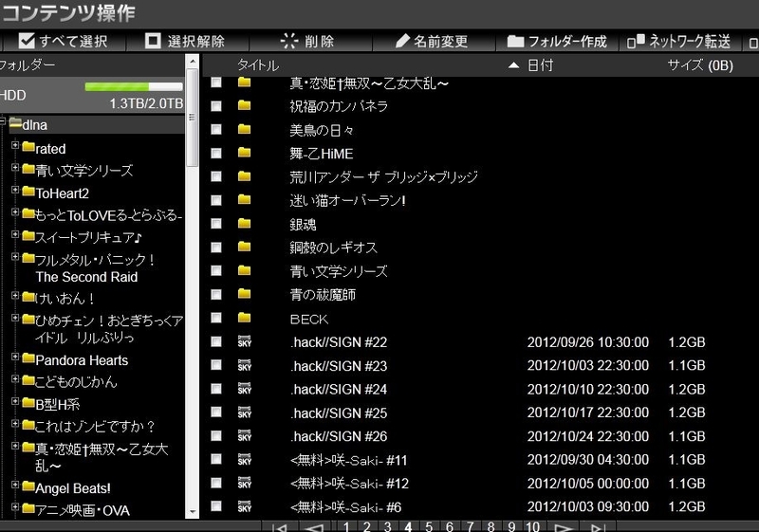Expand the スイートプリキュア♪ tree folder
The height and width of the screenshot is (532, 759).
(x=15, y=235)
